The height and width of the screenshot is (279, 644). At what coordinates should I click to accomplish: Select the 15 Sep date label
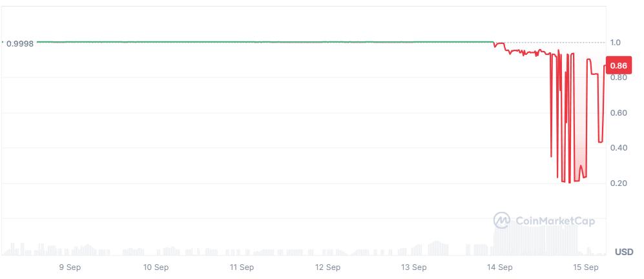click(x=586, y=267)
